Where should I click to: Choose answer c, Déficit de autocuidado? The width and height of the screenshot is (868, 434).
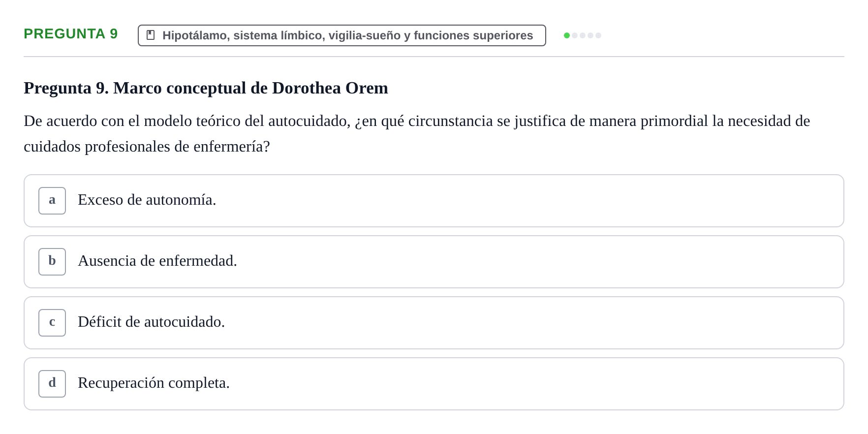pos(434,323)
